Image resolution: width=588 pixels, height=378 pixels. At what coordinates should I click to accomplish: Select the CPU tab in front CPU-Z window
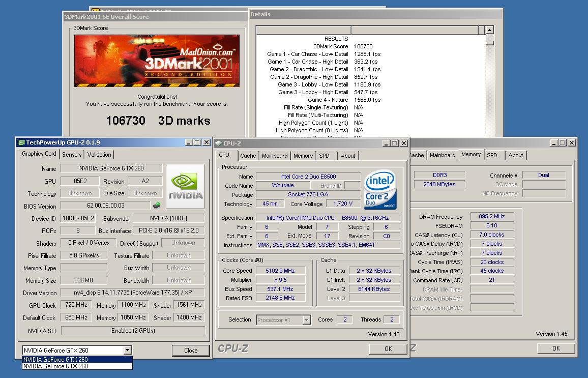coord(224,155)
